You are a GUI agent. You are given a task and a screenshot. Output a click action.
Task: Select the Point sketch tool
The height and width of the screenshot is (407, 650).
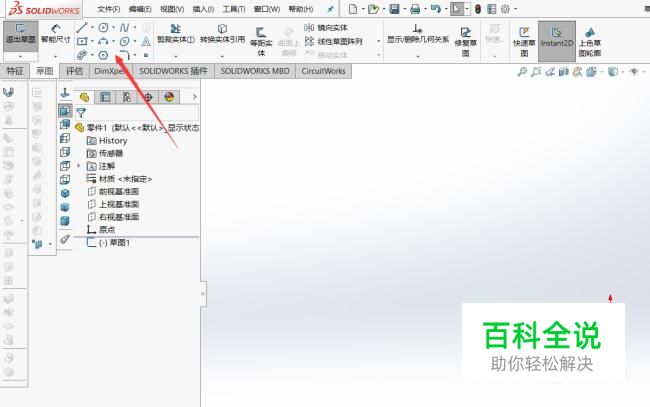[x=146, y=55]
